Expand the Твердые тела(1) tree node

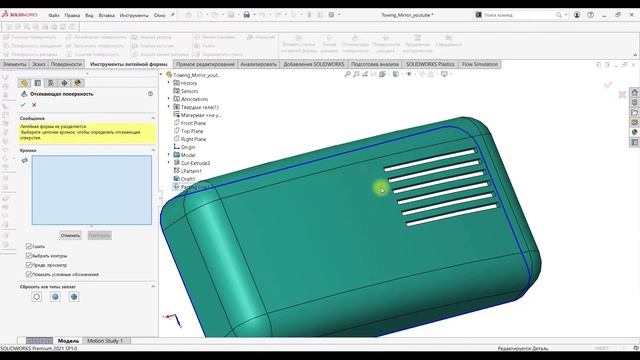[169, 107]
